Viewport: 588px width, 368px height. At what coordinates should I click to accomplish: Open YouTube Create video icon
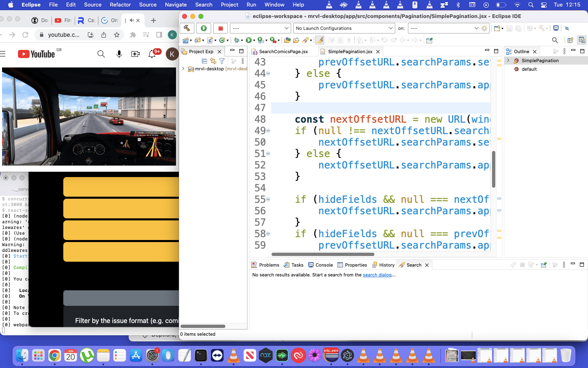(x=136, y=54)
